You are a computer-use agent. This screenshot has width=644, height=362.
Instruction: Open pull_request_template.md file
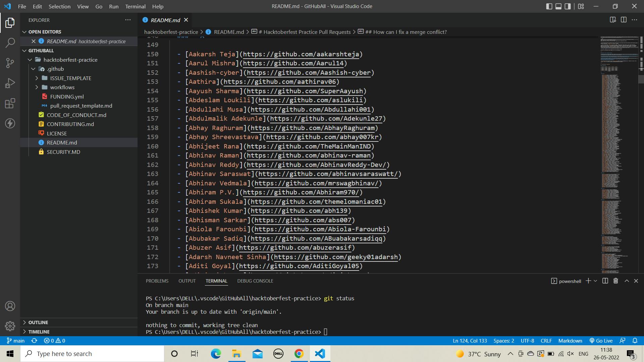coord(79,106)
